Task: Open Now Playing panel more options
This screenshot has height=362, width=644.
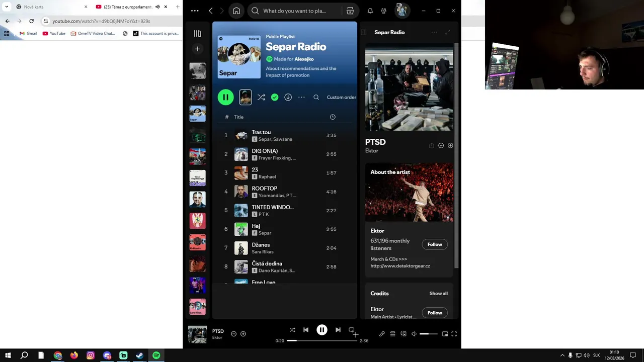Action: (434, 32)
